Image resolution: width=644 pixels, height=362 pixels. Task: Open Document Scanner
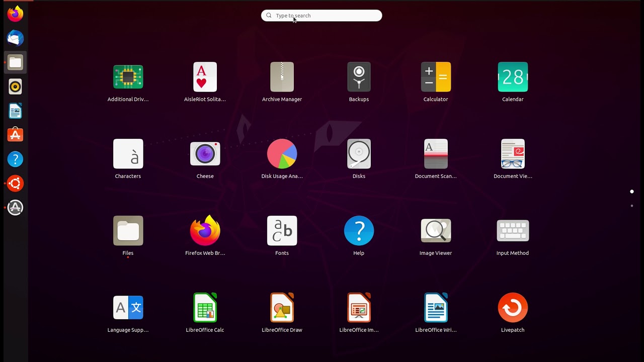[x=436, y=154]
